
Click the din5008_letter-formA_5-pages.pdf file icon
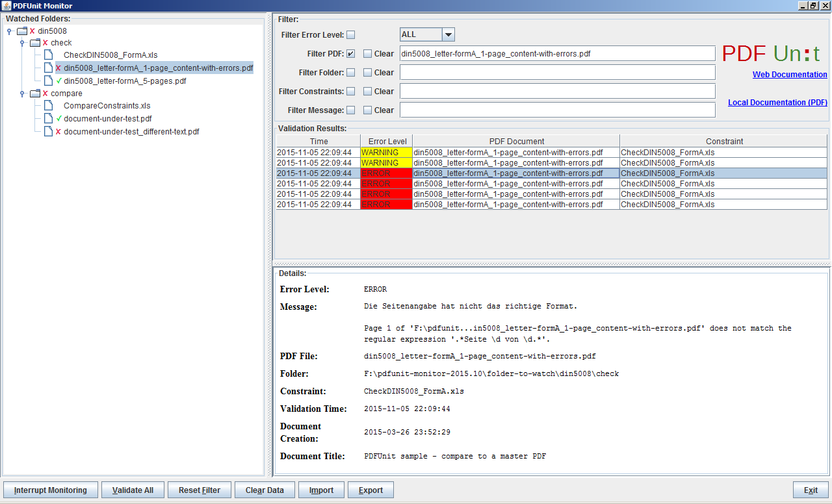point(48,81)
